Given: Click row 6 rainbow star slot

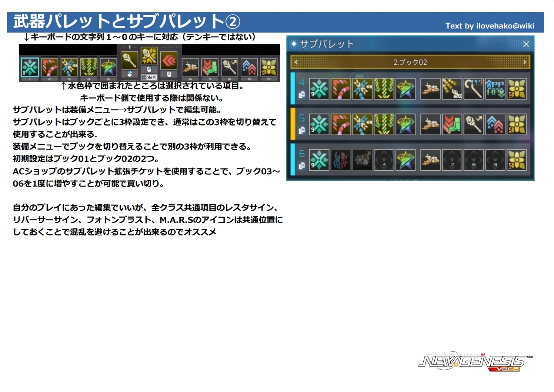Looking at the screenshot, I should click(406, 160).
